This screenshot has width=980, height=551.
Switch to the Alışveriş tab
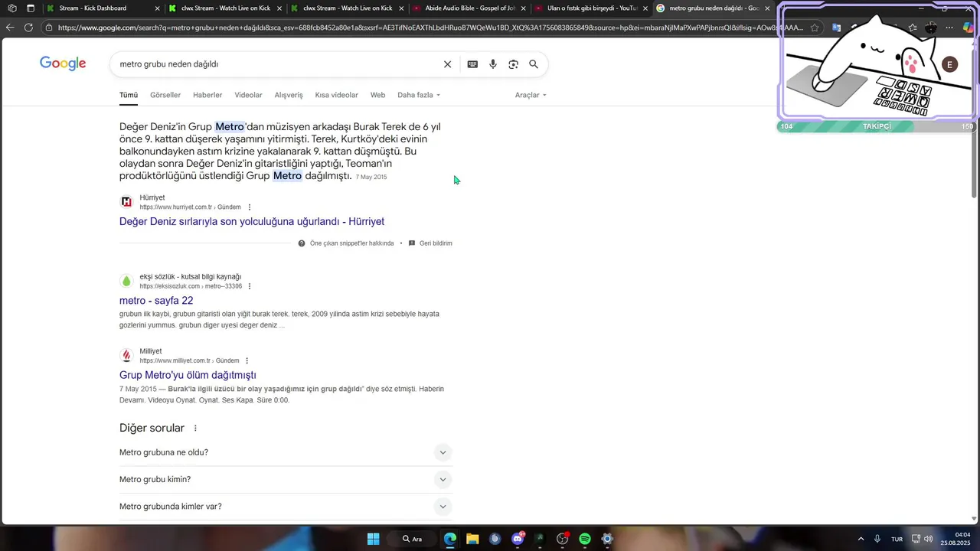(x=289, y=95)
